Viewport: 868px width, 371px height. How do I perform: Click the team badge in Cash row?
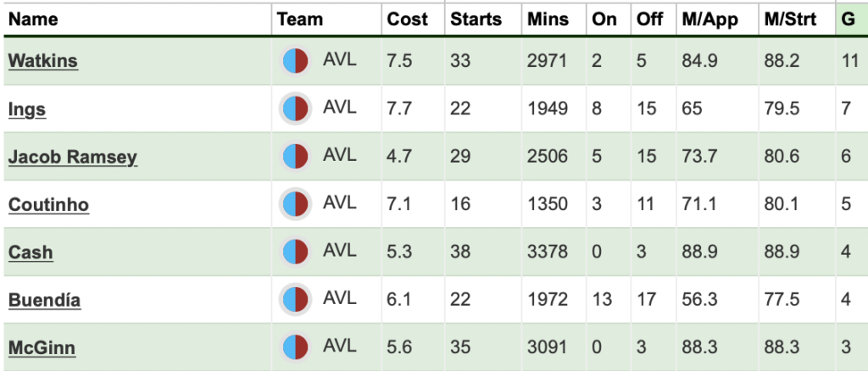296,252
